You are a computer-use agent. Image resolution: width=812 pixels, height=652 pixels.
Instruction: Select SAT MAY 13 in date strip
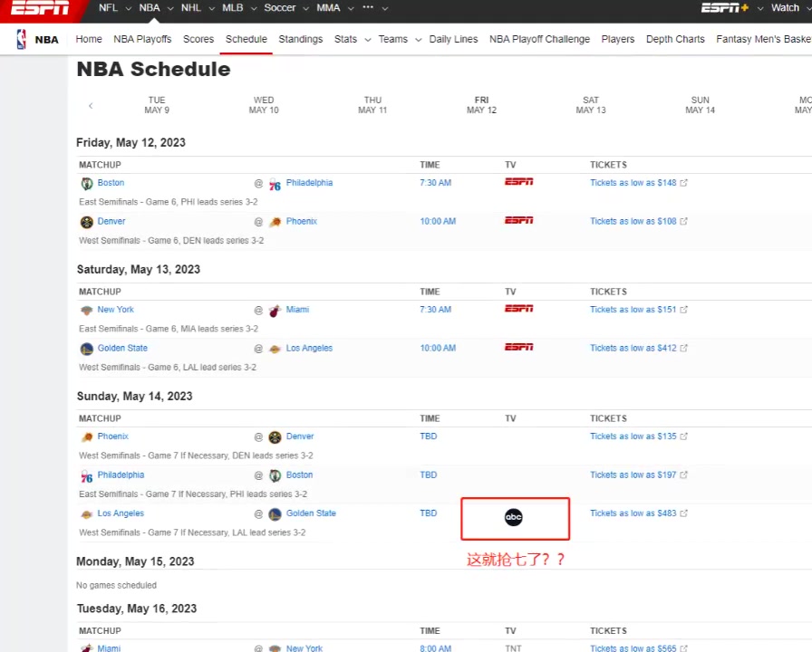(591, 105)
